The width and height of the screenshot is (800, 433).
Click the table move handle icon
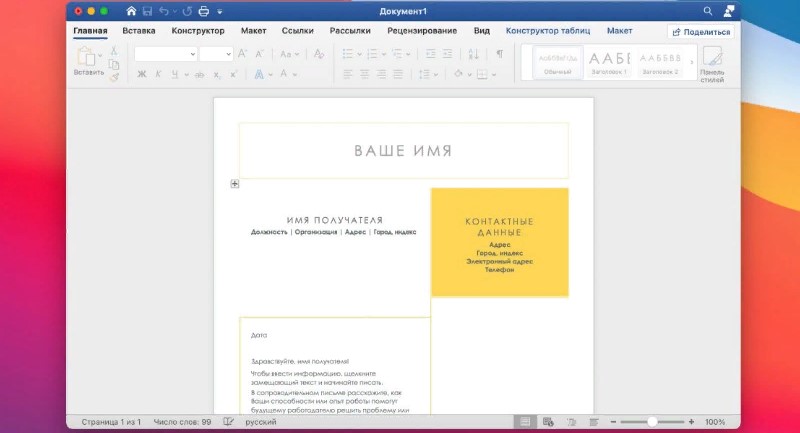point(234,184)
